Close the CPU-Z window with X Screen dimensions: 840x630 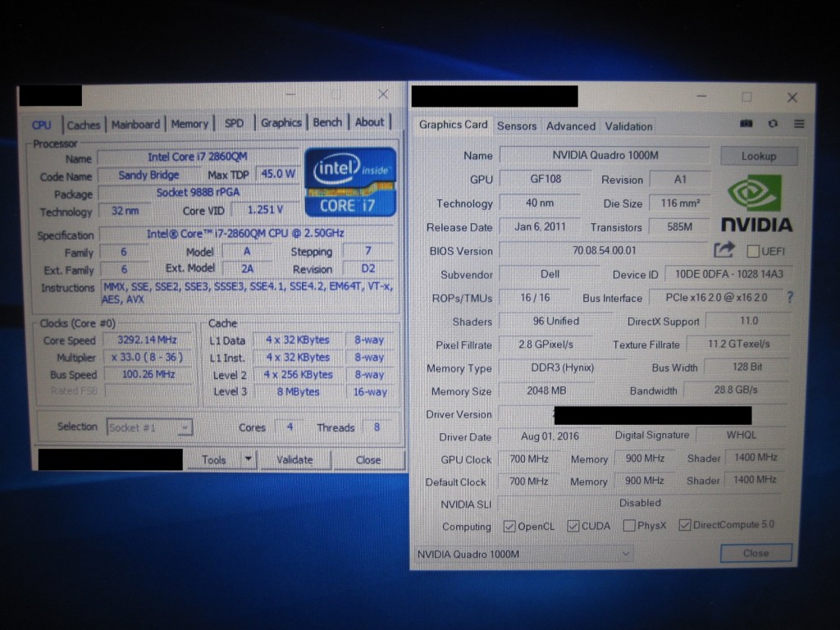383,94
